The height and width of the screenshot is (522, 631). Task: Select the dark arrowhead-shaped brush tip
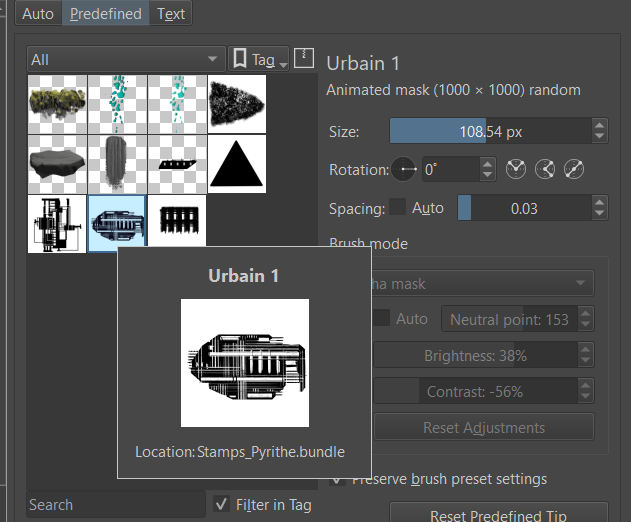(237, 105)
